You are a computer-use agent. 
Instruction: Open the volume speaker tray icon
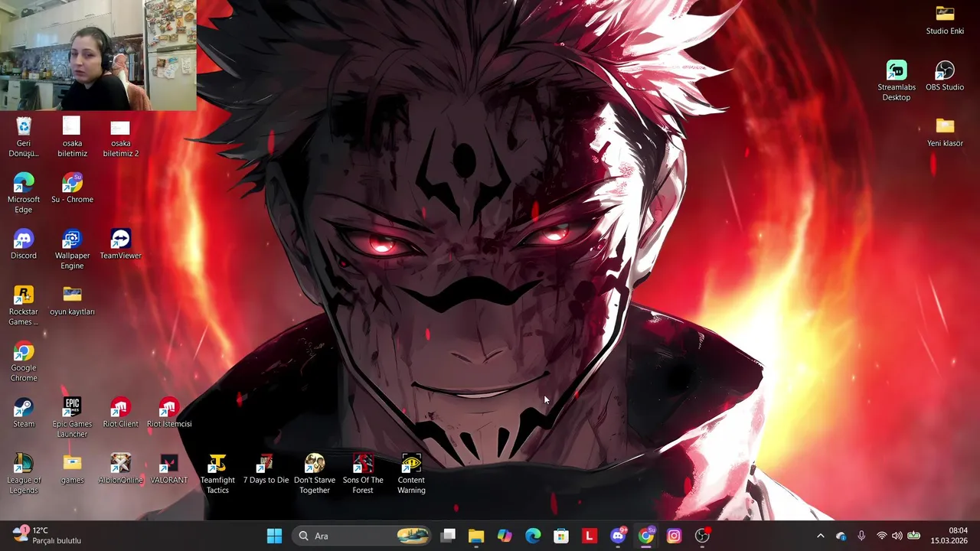(x=897, y=536)
